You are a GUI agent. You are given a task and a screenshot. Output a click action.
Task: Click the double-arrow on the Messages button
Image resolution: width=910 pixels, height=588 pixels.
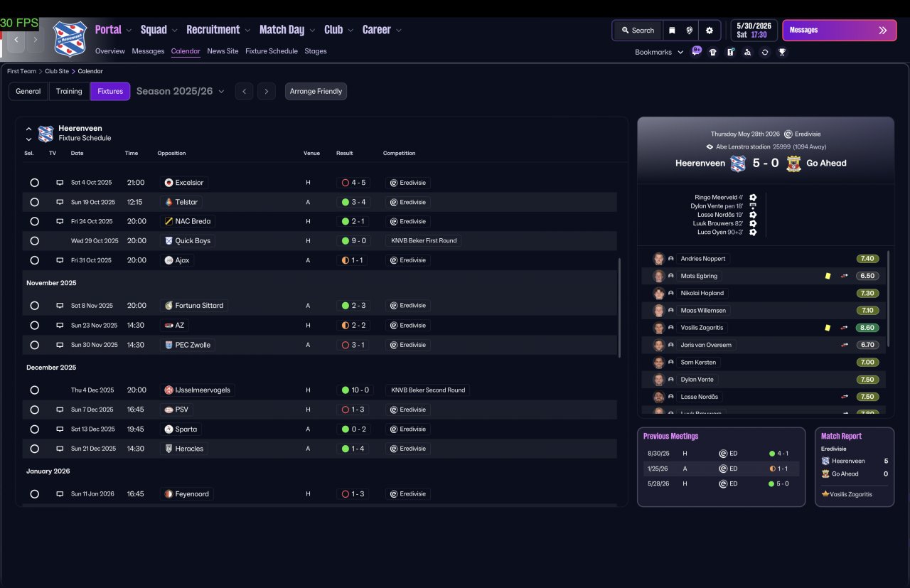click(883, 31)
